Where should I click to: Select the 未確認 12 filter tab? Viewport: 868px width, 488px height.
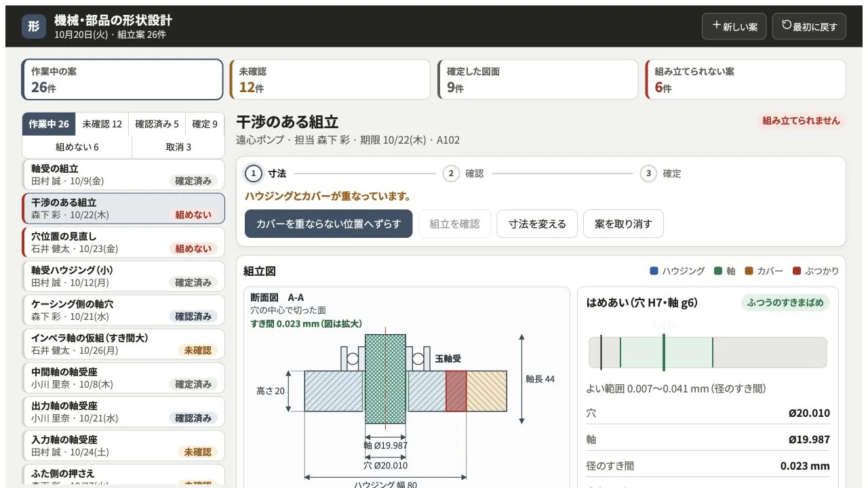click(102, 124)
